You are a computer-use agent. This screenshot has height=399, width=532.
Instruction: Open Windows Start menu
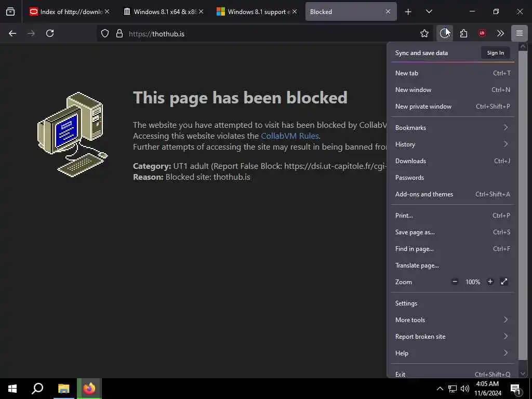coord(12,389)
